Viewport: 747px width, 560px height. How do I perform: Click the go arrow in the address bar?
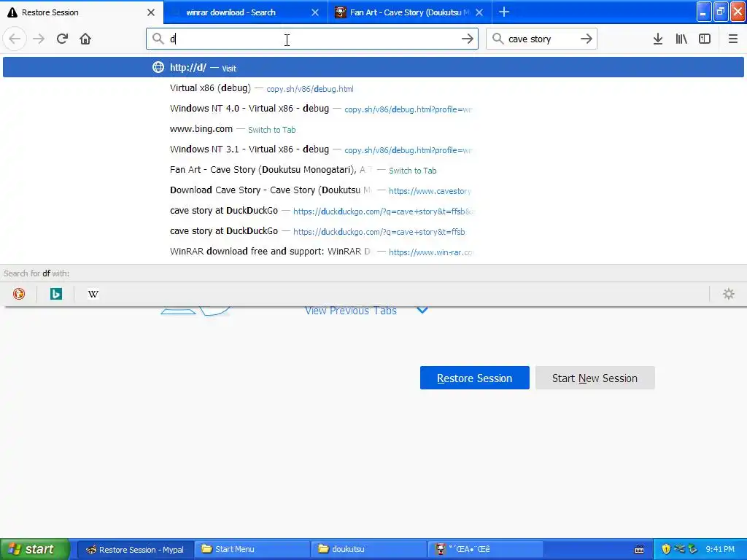468,39
